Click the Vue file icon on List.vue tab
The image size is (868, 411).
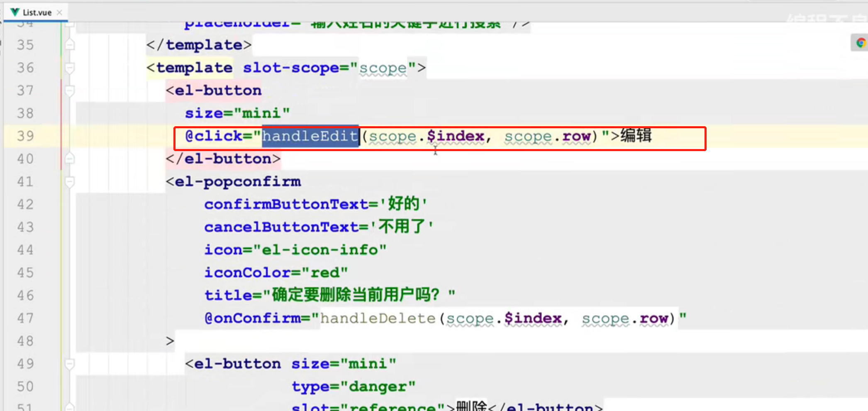15,12
